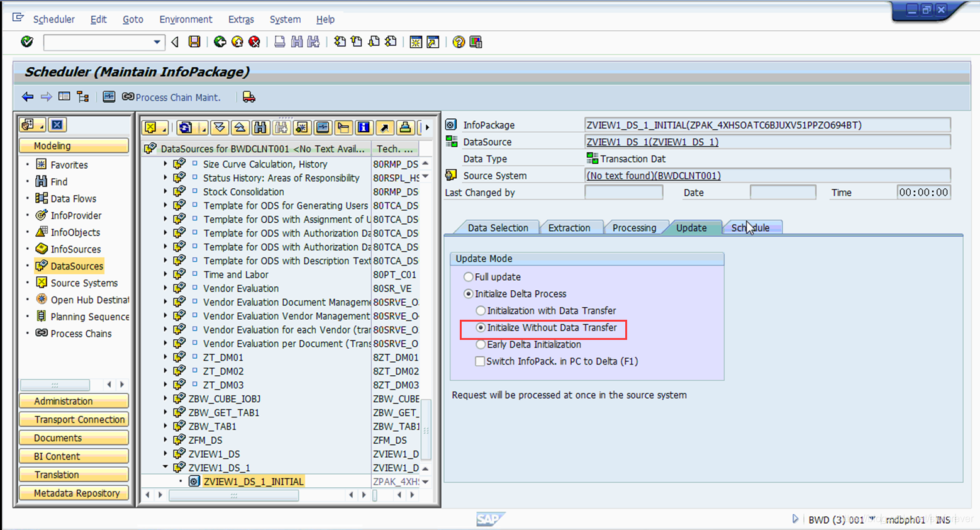Viewport: 980px width, 530px height.
Task: Open the Documents section button
Action: (x=74, y=437)
